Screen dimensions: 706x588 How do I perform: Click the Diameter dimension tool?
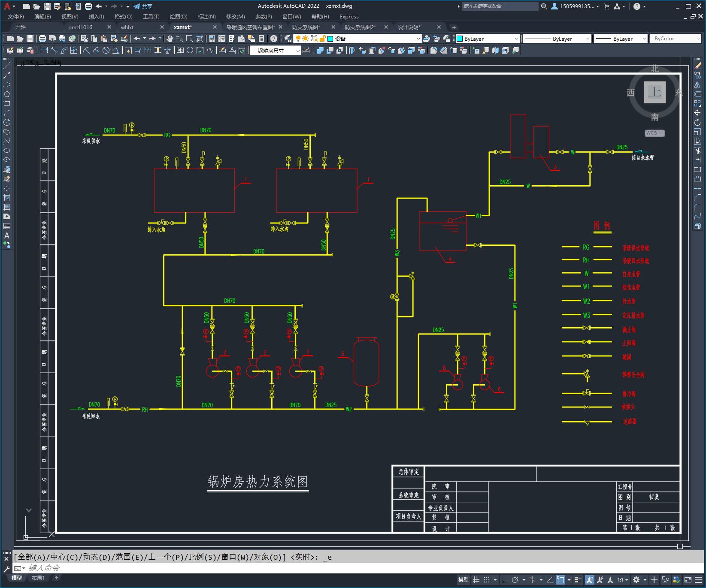click(106, 50)
